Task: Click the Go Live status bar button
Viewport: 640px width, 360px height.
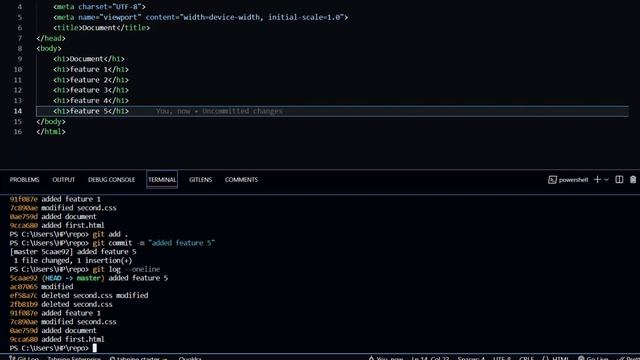Action: [x=593, y=358]
